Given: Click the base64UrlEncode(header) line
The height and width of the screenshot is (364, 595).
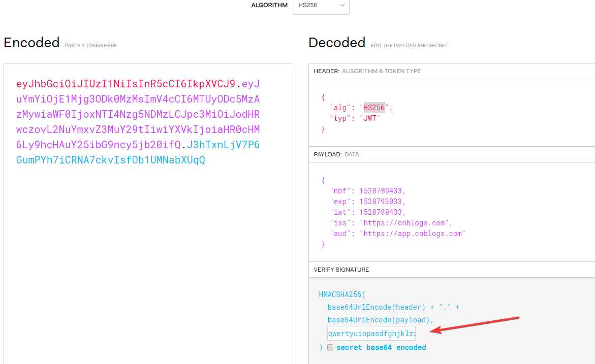Looking at the screenshot, I should pyautogui.click(x=393, y=307).
